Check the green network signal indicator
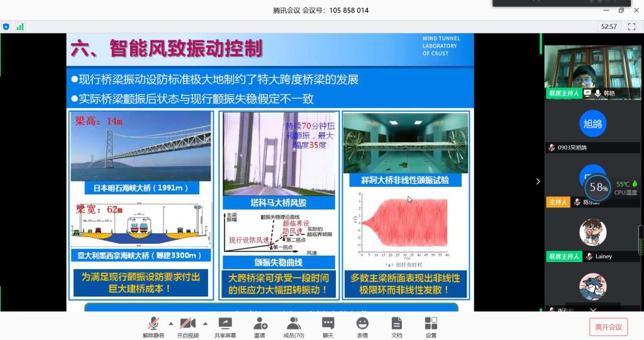This screenshot has height=340, width=644. (20, 26)
